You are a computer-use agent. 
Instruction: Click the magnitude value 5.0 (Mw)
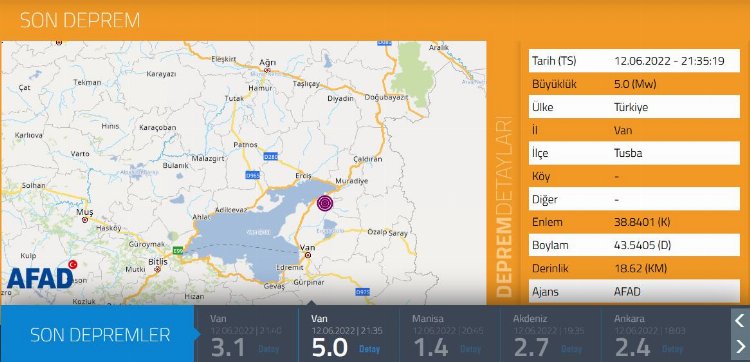click(635, 85)
